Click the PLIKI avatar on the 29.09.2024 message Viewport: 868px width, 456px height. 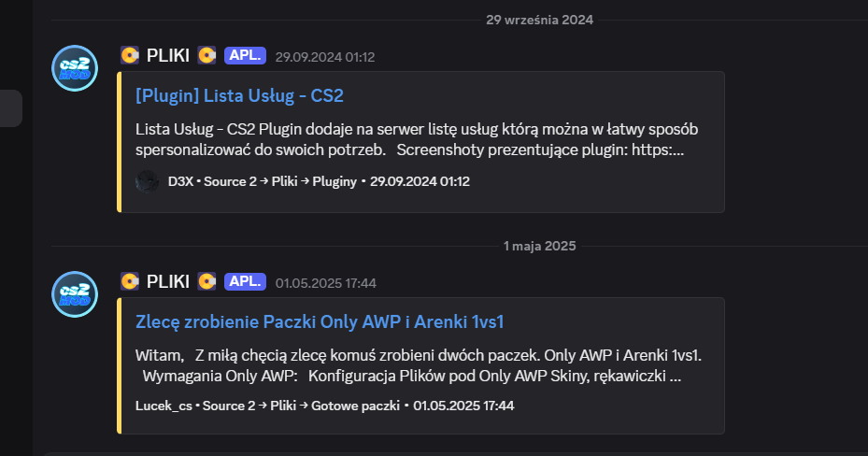click(x=75, y=68)
